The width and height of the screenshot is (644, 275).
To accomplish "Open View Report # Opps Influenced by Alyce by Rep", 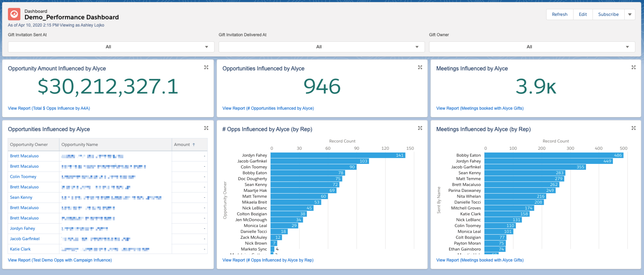I will tap(268, 260).
